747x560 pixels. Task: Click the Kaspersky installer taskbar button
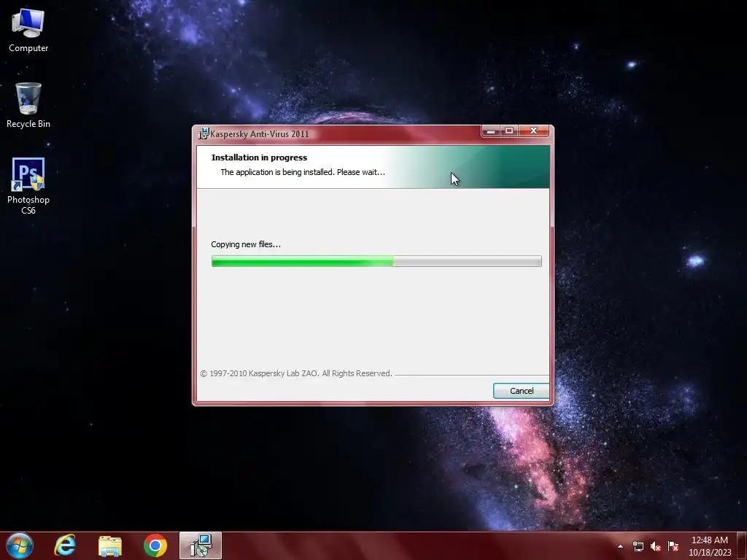coord(201,545)
